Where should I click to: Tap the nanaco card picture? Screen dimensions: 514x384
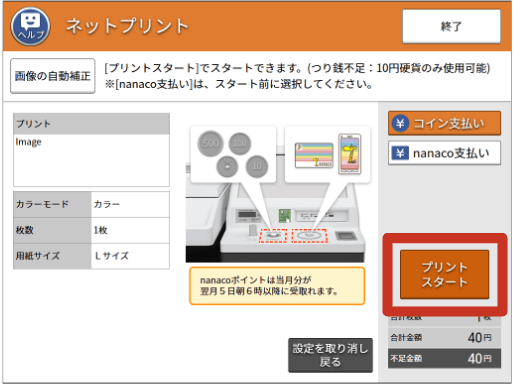[x=314, y=155]
